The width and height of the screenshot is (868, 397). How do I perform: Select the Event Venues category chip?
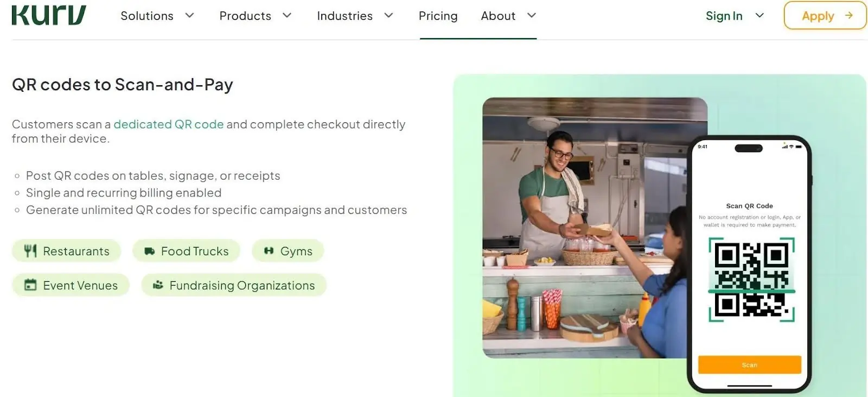pos(71,285)
